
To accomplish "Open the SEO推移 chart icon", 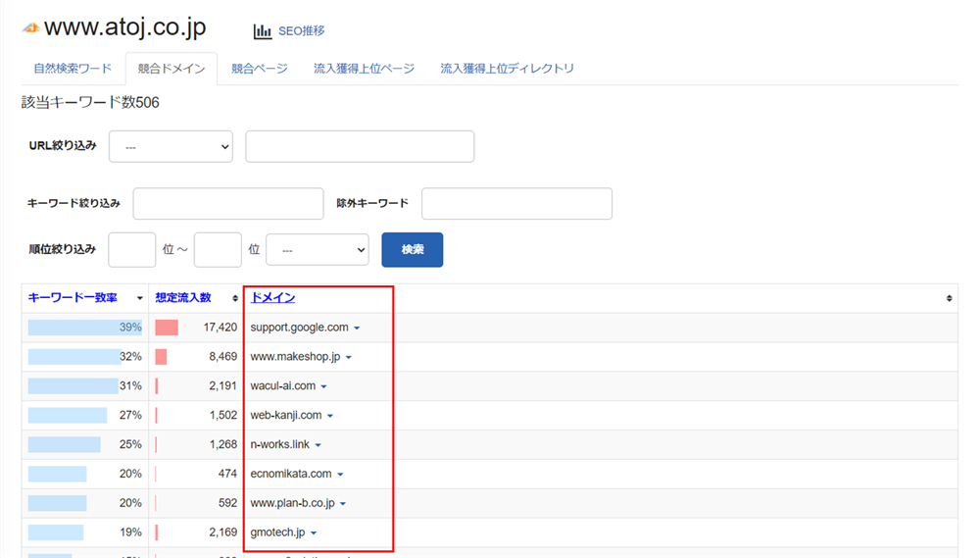I will coord(263,30).
